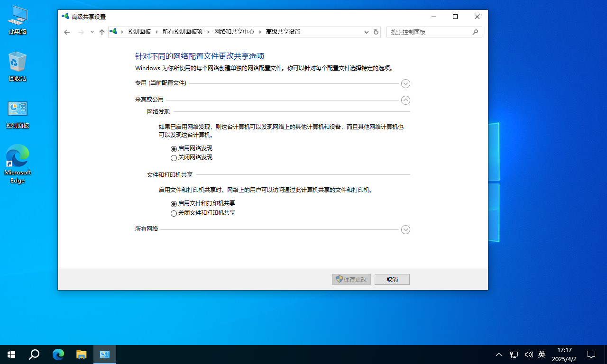Open taskbar search
This screenshot has width=607, height=364.
pos(34,355)
